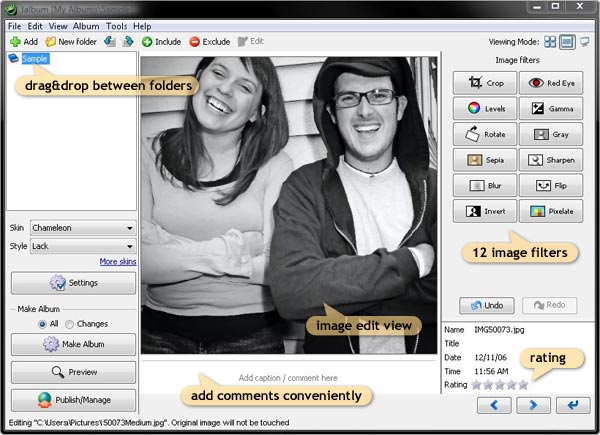The width and height of the screenshot is (600, 435).
Task: Choose the Gamma filter
Action: click(550, 108)
